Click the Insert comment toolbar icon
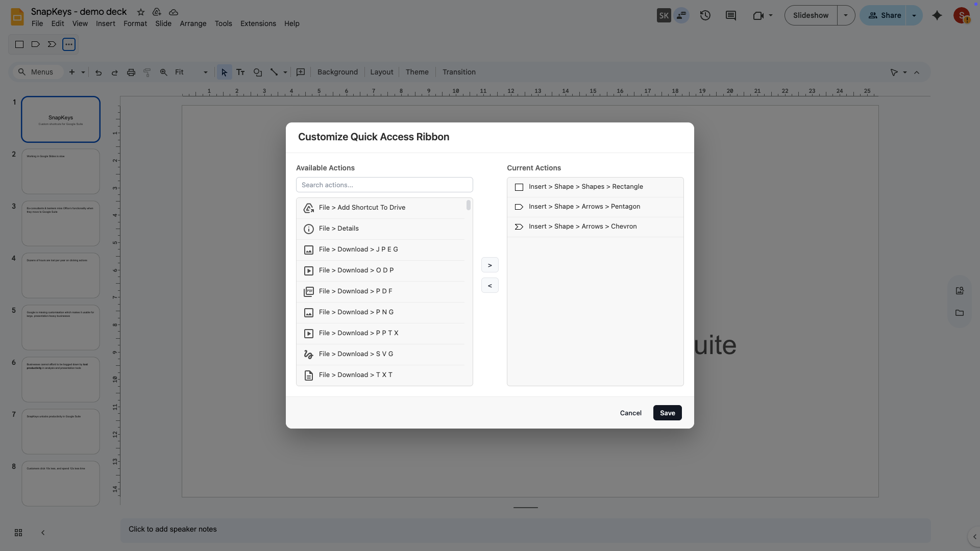 coord(301,72)
